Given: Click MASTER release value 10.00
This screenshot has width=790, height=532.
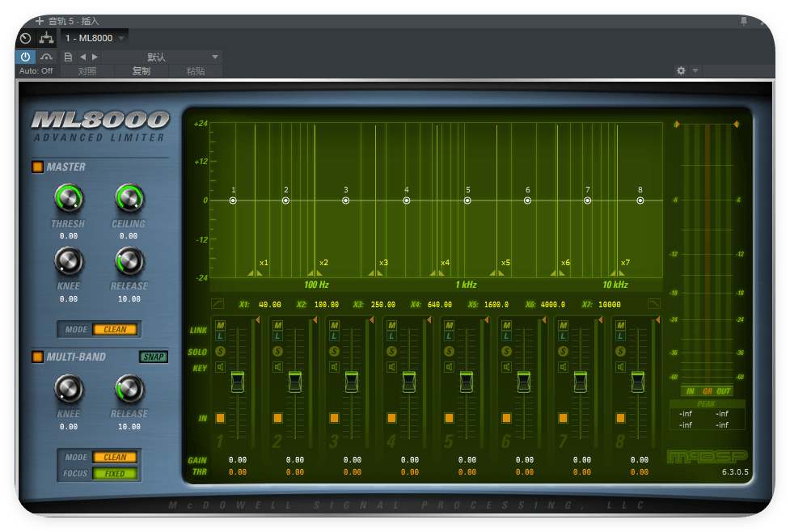Looking at the screenshot, I should (129, 299).
